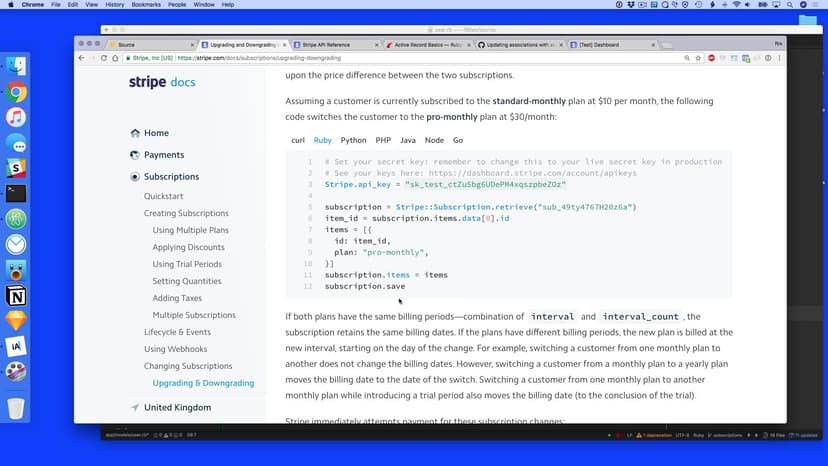
Task: Click the browser back arrow
Action: click(82, 58)
